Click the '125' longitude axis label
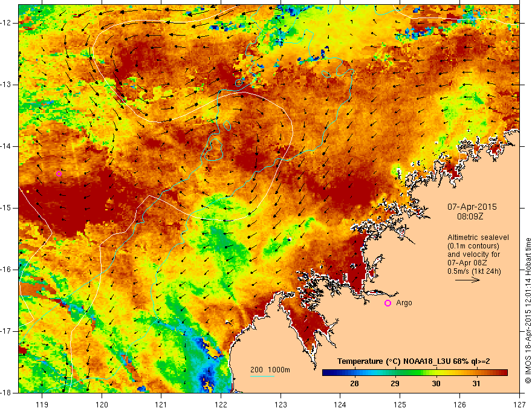The height and width of the screenshot is (411, 532). pyautogui.click(x=400, y=404)
